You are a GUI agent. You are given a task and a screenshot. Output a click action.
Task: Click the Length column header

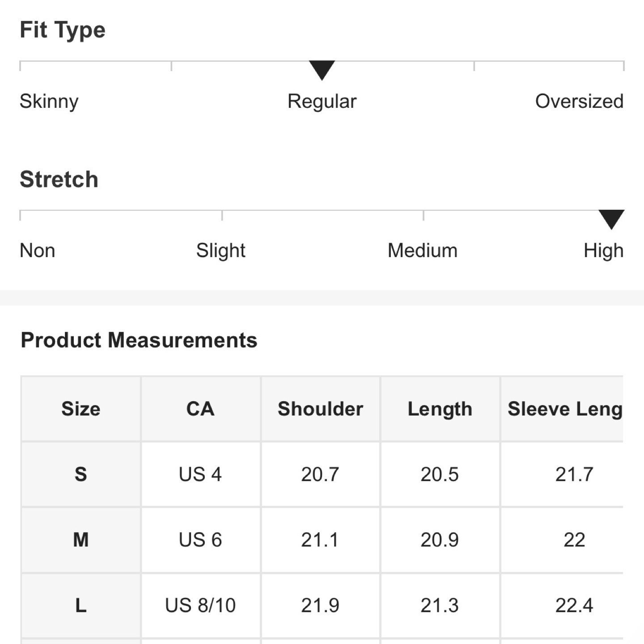[x=440, y=409]
